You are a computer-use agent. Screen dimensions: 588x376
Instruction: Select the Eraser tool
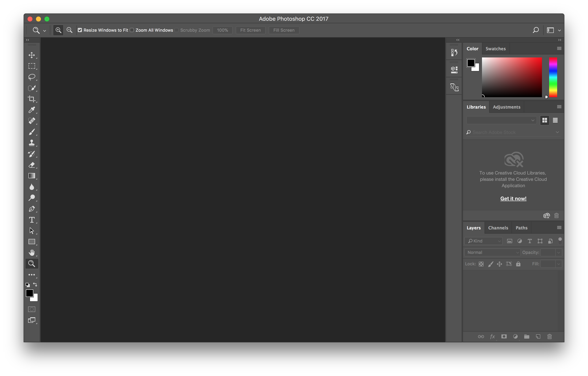(x=32, y=165)
